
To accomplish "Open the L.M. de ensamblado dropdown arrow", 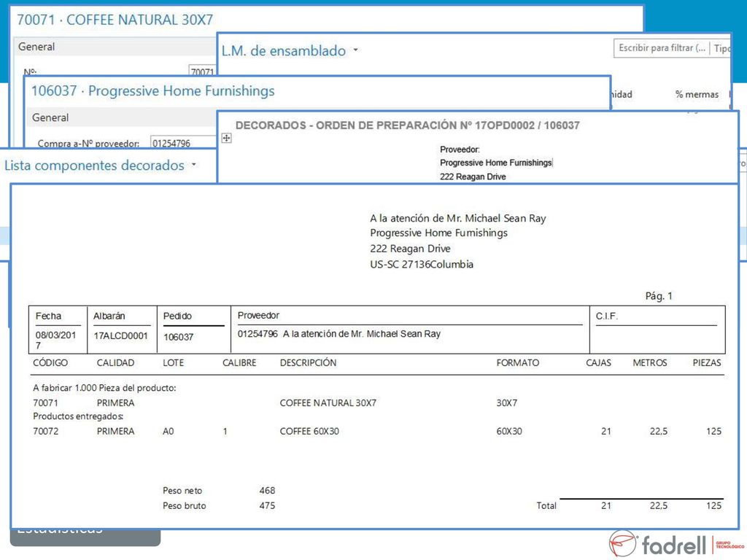I will pos(355,50).
